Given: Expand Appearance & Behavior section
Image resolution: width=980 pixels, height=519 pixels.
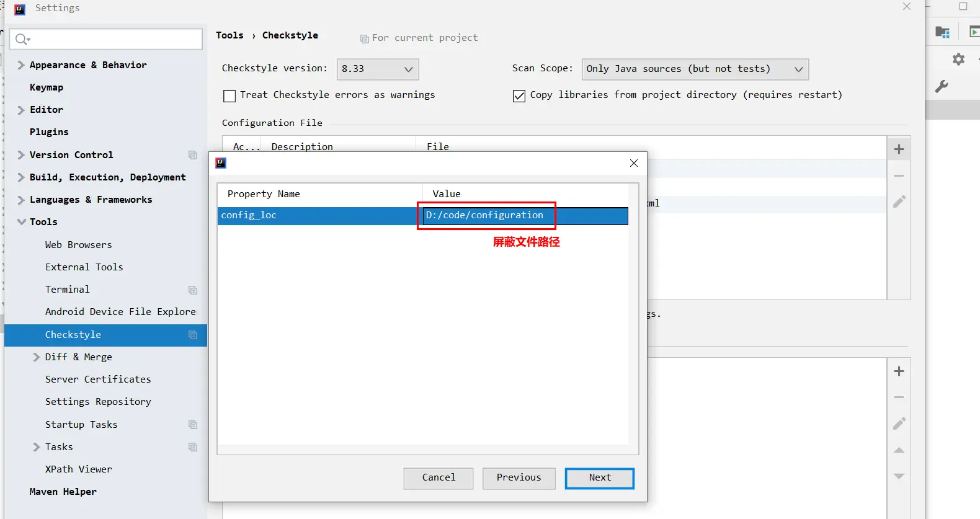Looking at the screenshot, I should click(x=21, y=65).
